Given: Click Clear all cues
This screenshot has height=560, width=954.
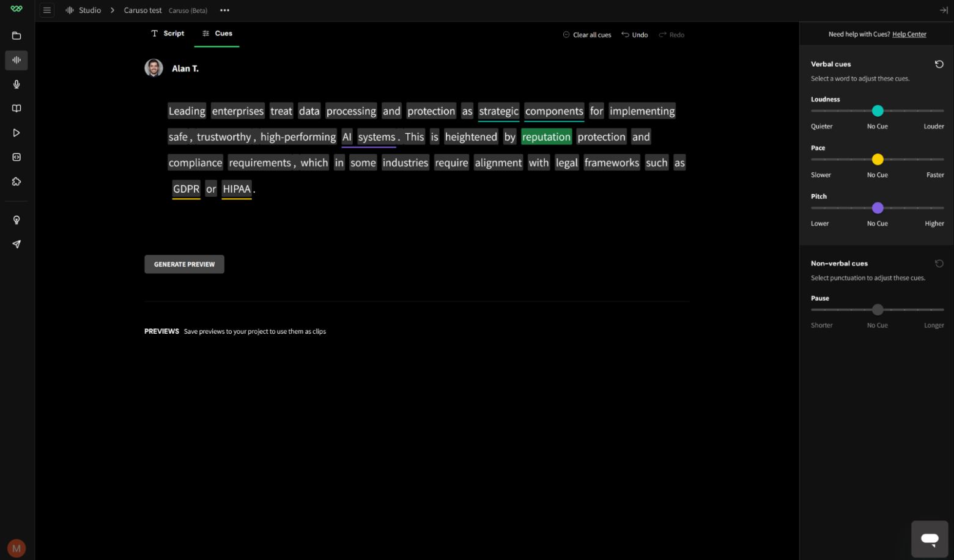Looking at the screenshot, I should [587, 35].
